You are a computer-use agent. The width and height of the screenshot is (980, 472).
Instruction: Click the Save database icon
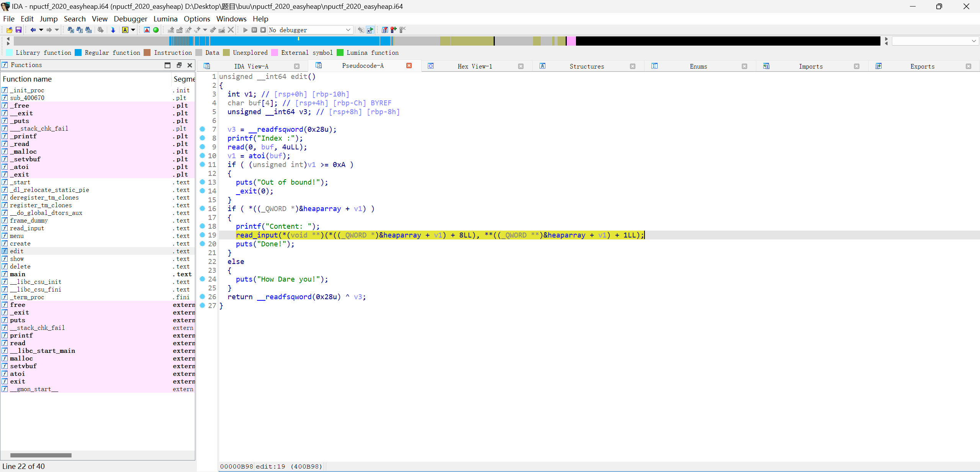coord(18,30)
